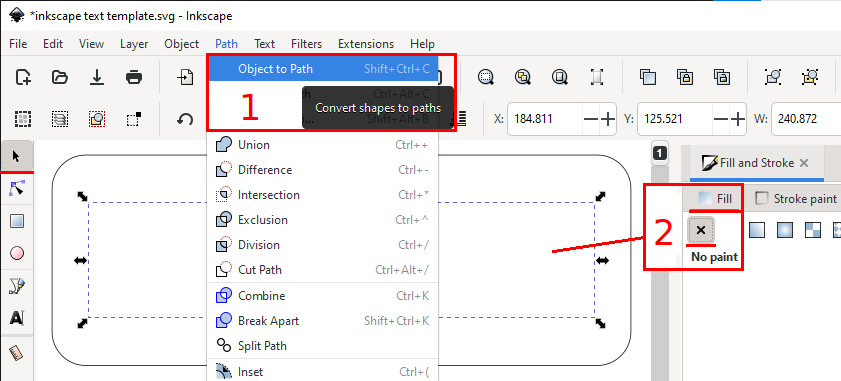This screenshot has height=381, width=841.
Task: Close the Fill and Stroke panel tab
Action: point(803,163)
